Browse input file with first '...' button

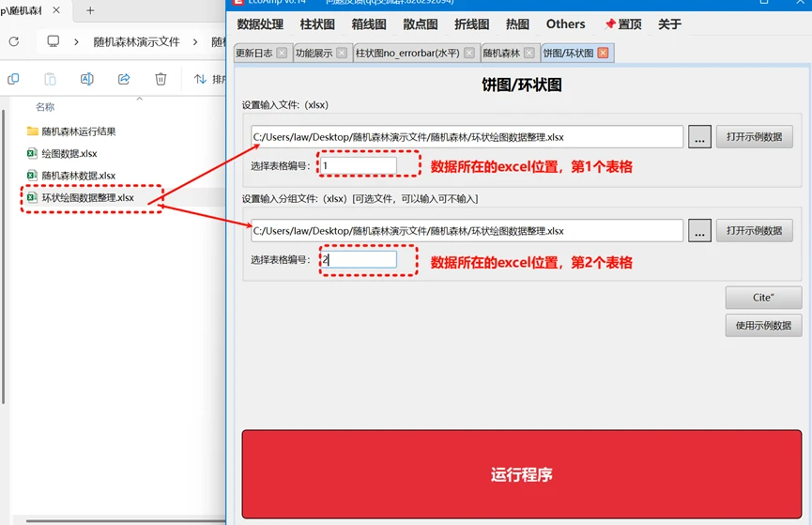click(x=699, y=137)
